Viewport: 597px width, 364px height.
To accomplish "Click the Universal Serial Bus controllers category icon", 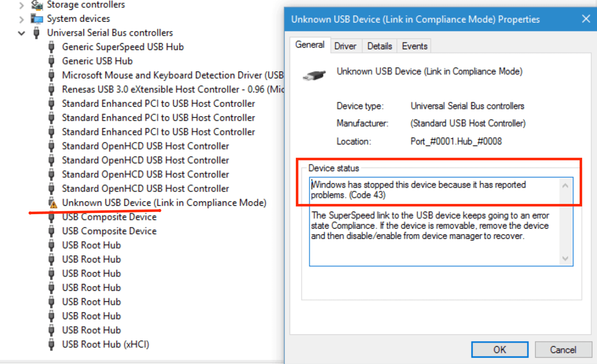I will pyautogui.click(x=37, y=33).
